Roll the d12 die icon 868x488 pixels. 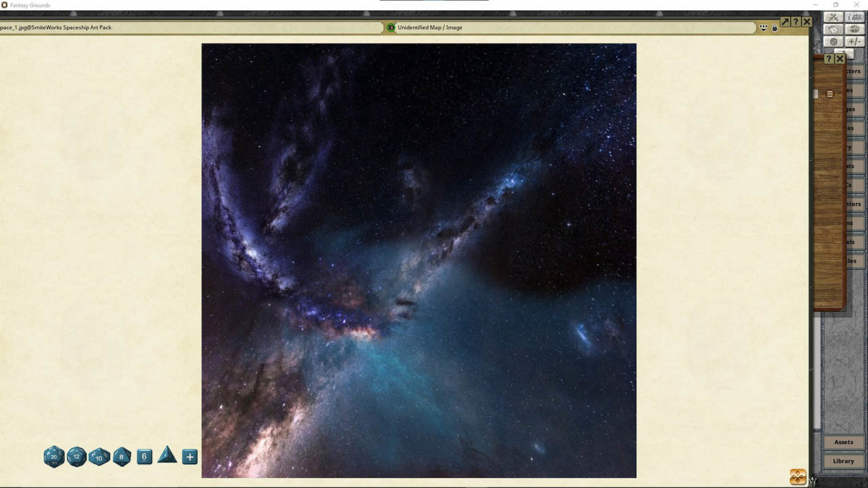77,457
